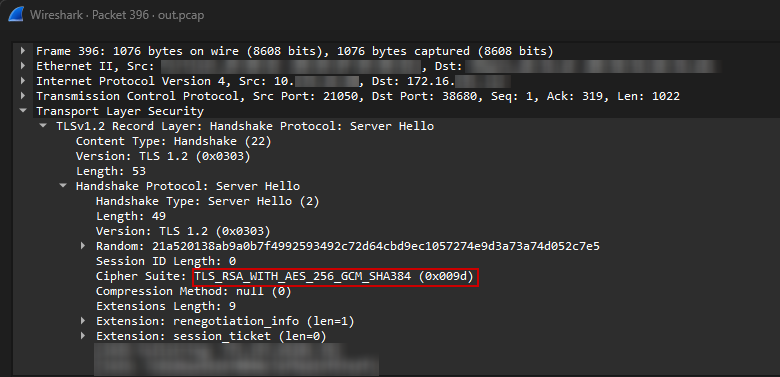Select Extensions Length: 9 row
This screenshot has width=780, height=377.
(166, 306)
